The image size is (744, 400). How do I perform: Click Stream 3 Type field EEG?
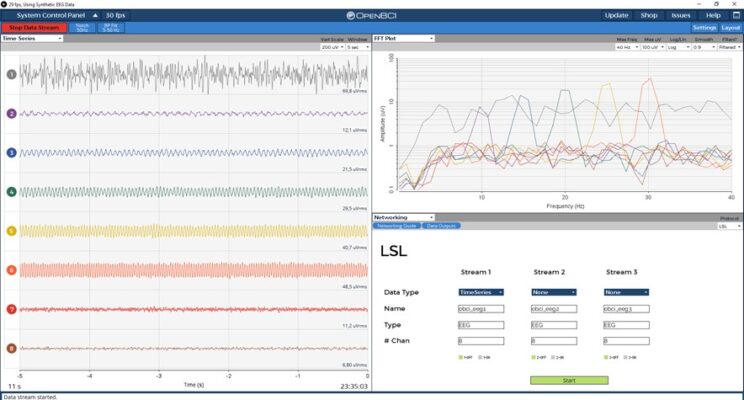[x=626, y=325]
